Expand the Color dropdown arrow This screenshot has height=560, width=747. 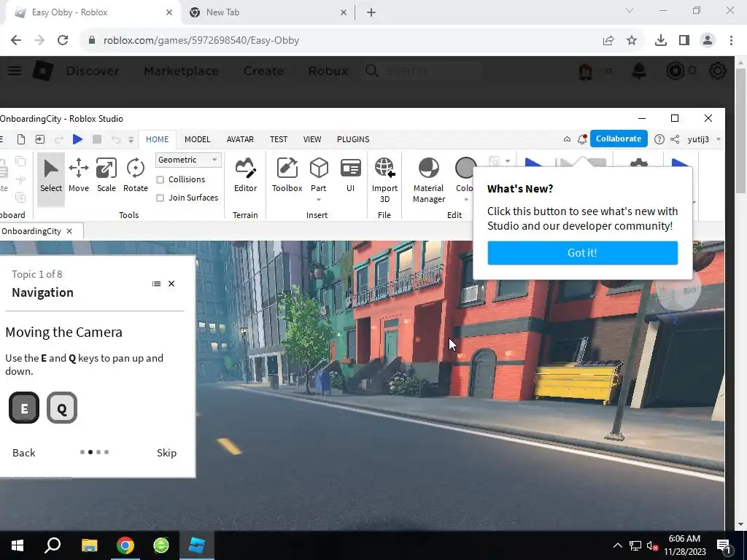tap(466, 200)
